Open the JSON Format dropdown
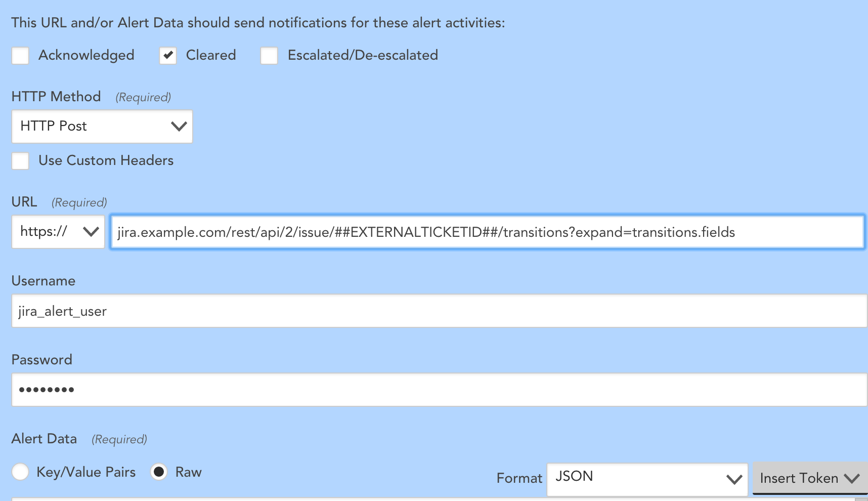Screen dimensions: 868x501 pyautogui.click(x=647, y=479)
